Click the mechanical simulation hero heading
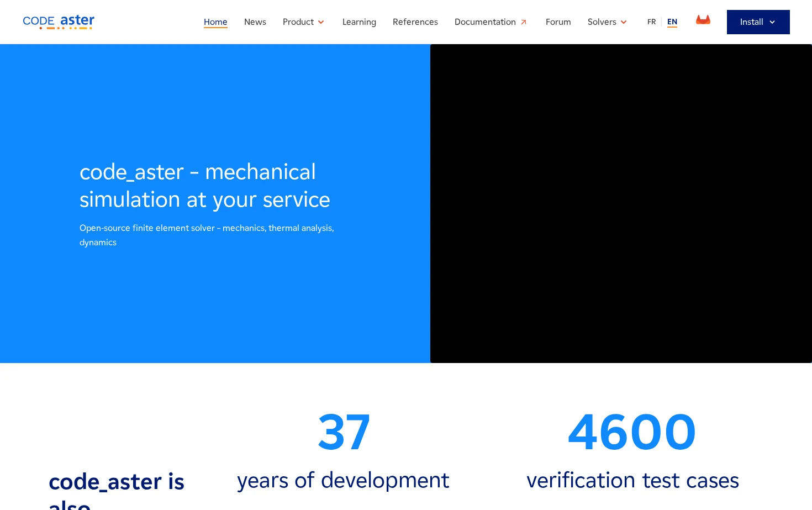The width and height of the screenshot is (812, 510). pyautogui.click(x=205, y=186)
